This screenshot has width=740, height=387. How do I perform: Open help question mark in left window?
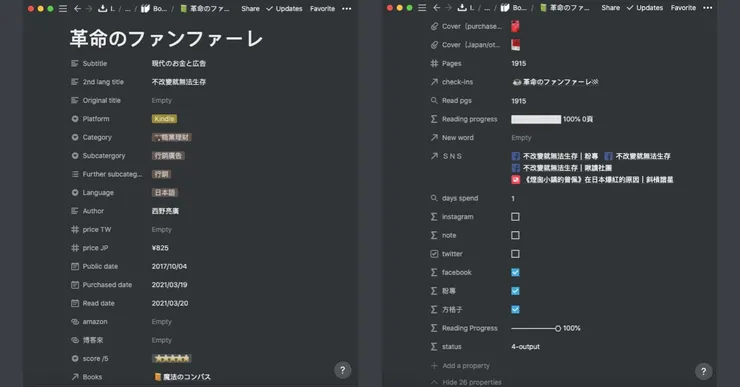[343, 370]
